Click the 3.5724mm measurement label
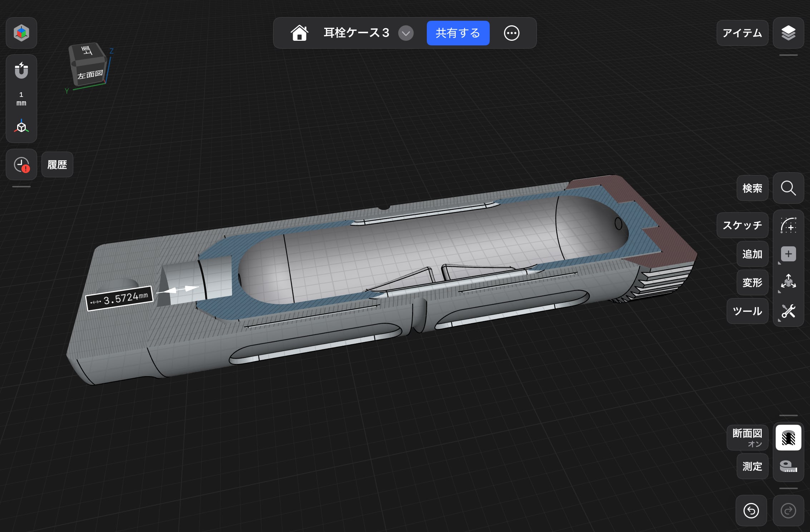Viewport: 810px width, 532px height. (120, 299)
